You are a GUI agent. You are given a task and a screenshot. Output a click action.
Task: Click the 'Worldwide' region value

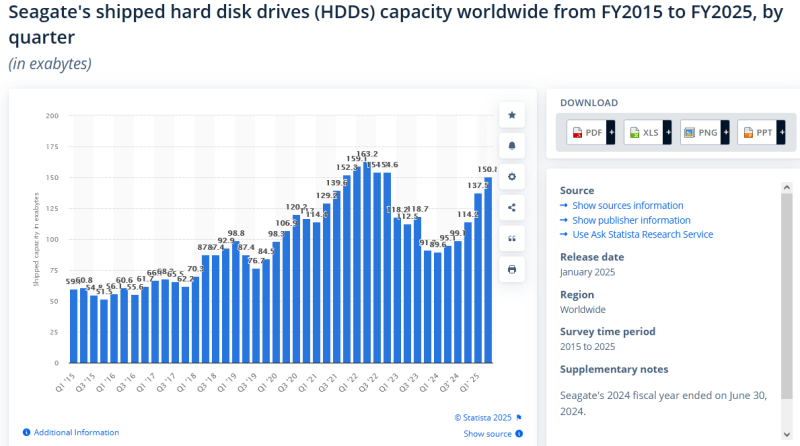click(x=583, y=309)
